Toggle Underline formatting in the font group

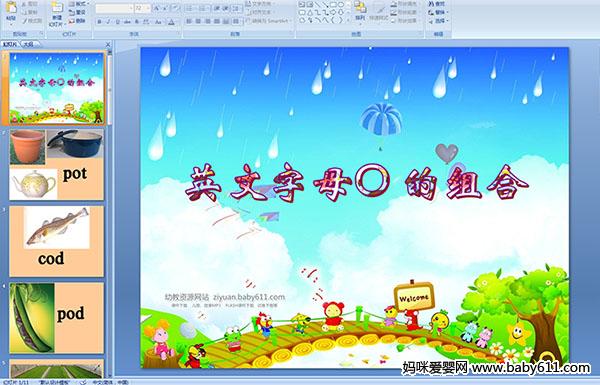(x=117, y=22)
